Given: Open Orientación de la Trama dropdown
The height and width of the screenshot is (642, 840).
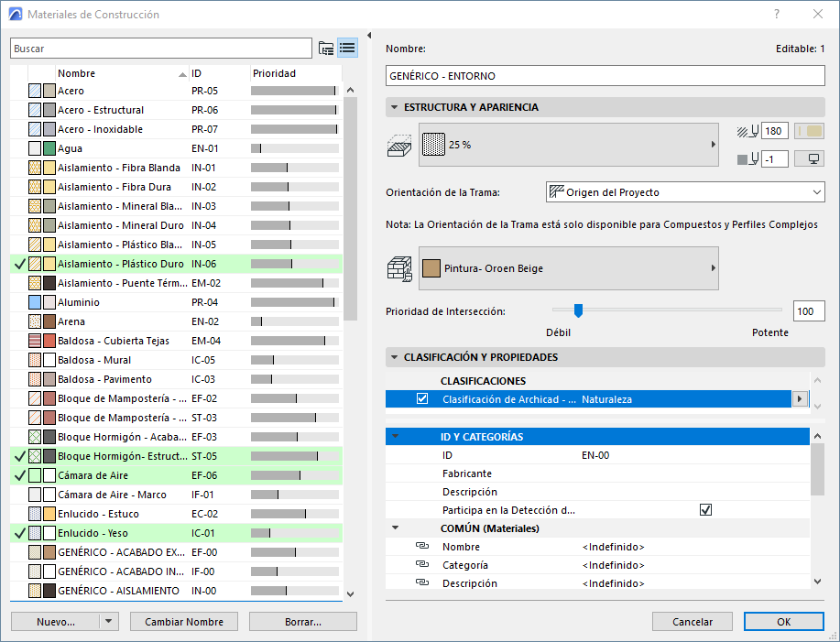Looking at the screenshot, I should (685, 192).
